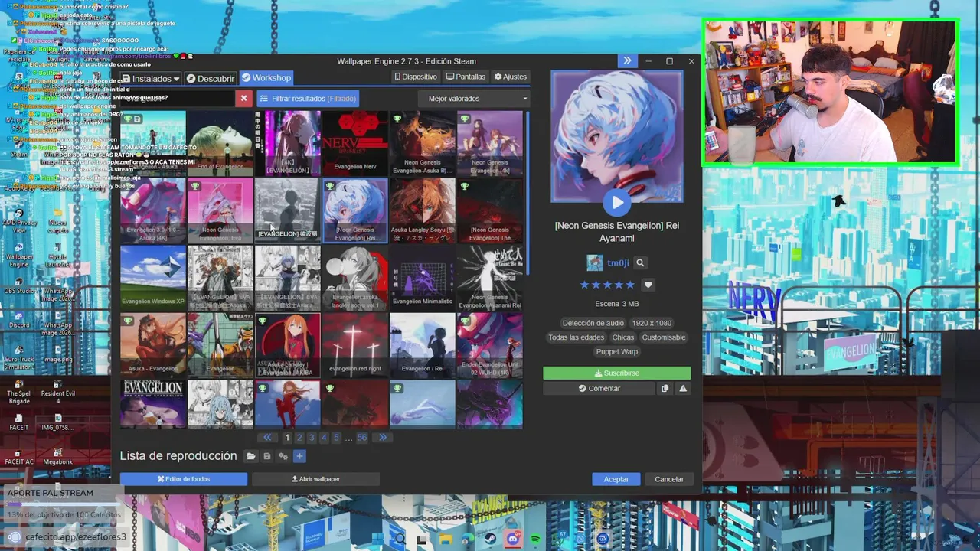Open the Comentar comments page
The height and width of the screenshot is (551, 980).
(x=599, y=389)
